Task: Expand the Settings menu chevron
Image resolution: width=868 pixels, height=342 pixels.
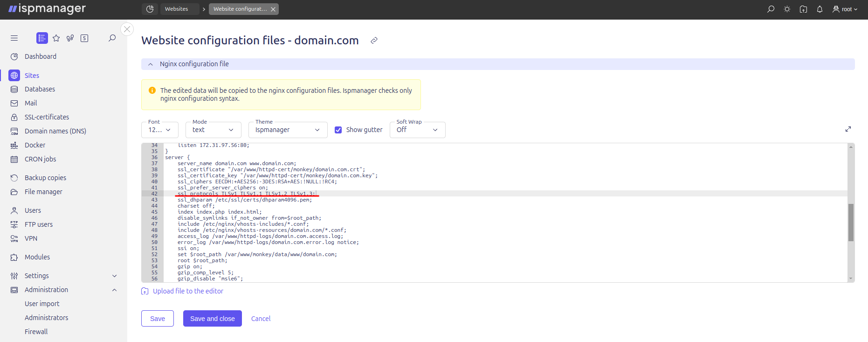Action: tap(114, 276)
